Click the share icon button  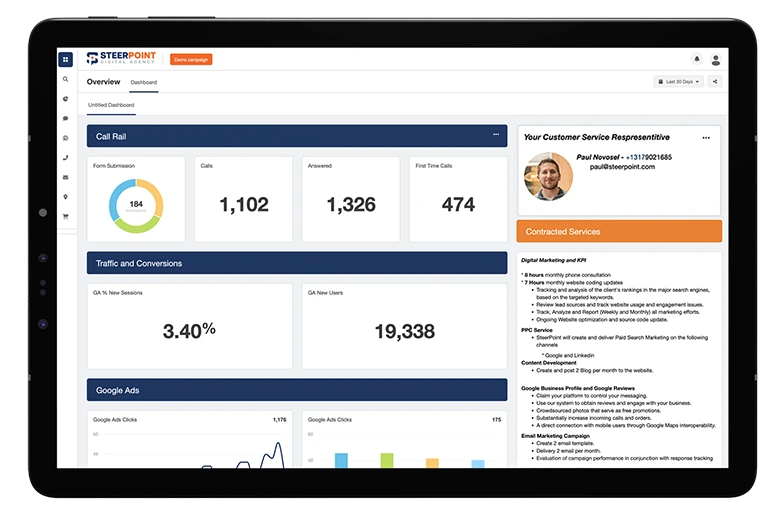pos(715,82)
